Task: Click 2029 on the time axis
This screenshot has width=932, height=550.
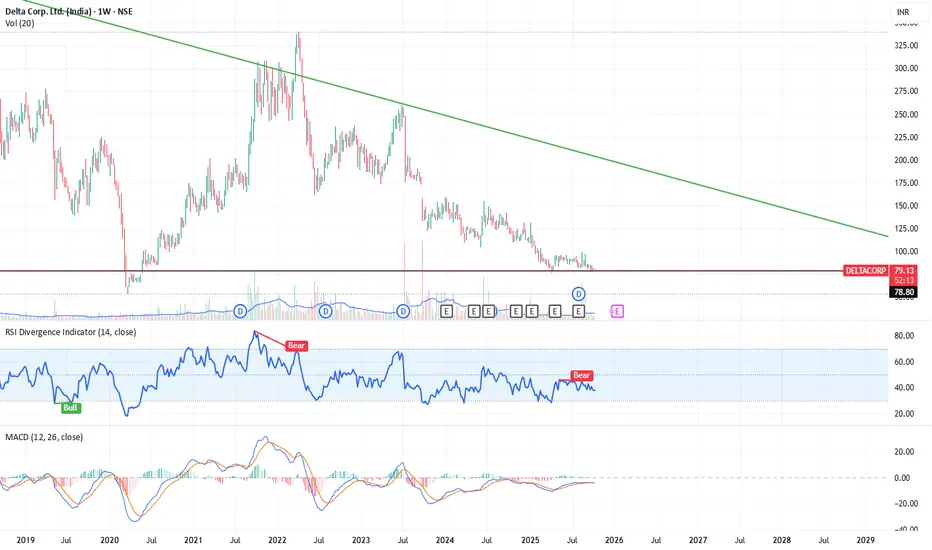Action: 865,540
